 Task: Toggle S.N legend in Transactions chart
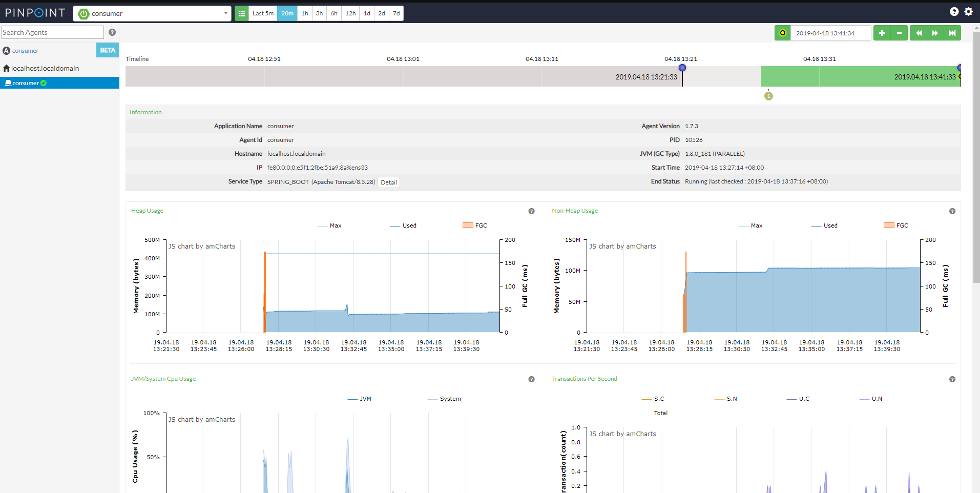tap(726, 399)
